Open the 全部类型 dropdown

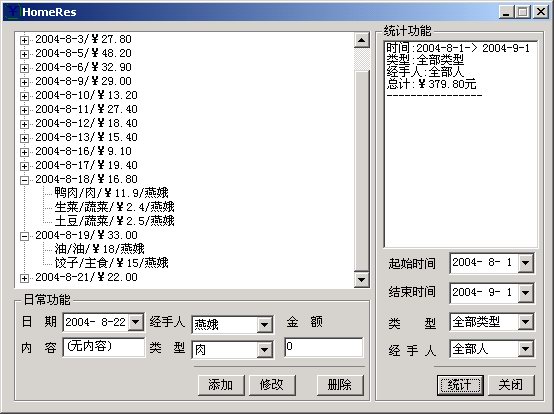click(x=526, y=322)
